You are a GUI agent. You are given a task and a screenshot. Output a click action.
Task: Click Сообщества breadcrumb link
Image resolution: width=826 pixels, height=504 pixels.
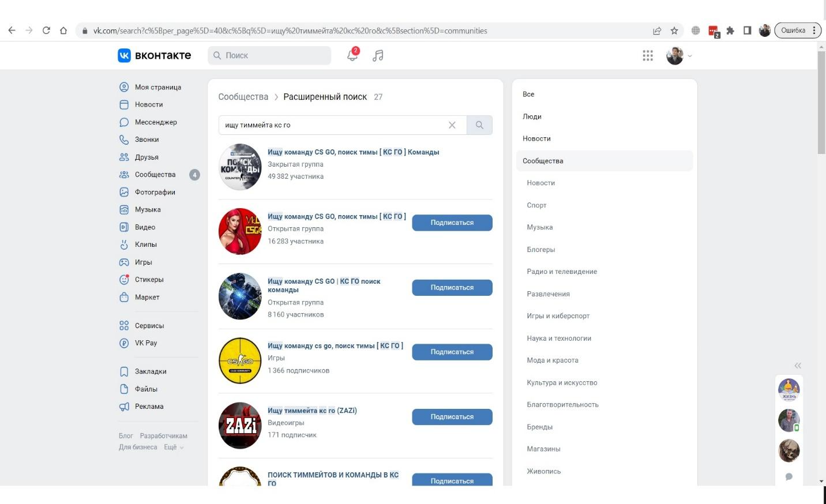coord(243,97)
